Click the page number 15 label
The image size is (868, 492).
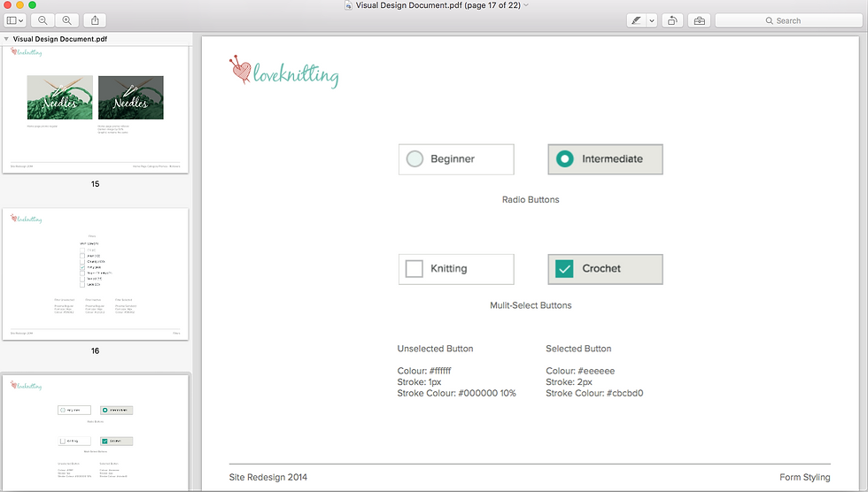(96, 184)
